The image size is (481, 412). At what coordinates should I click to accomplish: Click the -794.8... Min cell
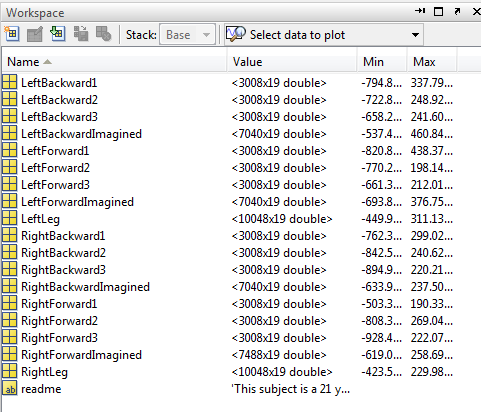coord(381,83)
